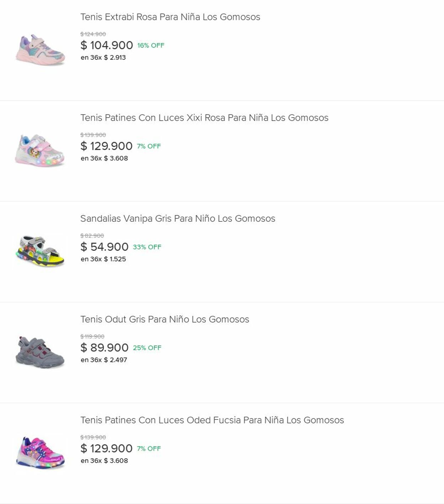Open Tenis Odut Gris Para Niño listing
The image size is (444, 504).
(x=164, y=319)
